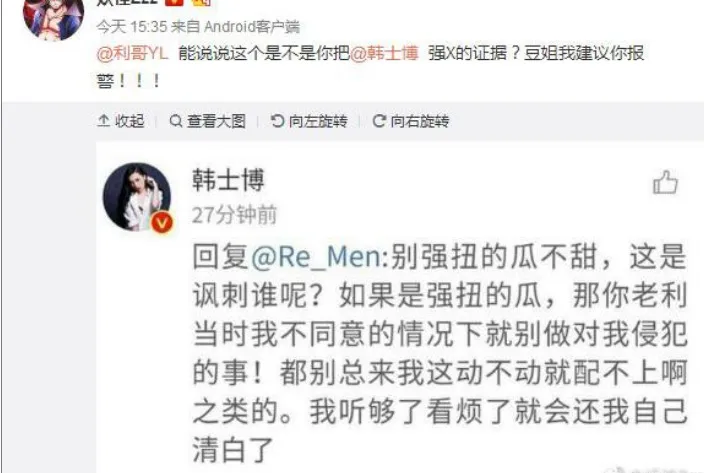This screenshot has height=473, width=704.
Task: Click the membership crown icon beside the poster's name
Action: point(201,2)
